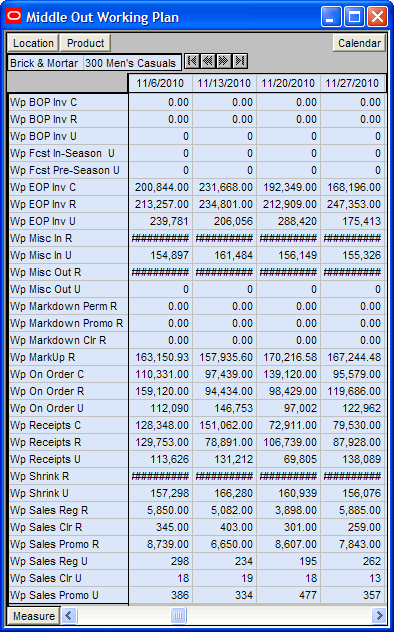Select the Wp EOP Inv R row label
Image resolution: width=394 pixels, height=632 pixels.
tap(68, 204)
